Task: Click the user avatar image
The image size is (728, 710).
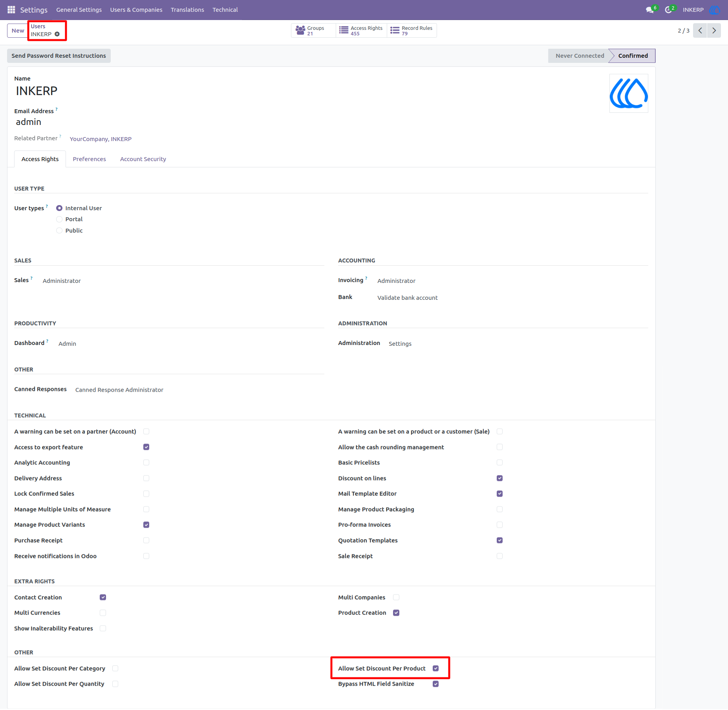Action: (628, 94)
